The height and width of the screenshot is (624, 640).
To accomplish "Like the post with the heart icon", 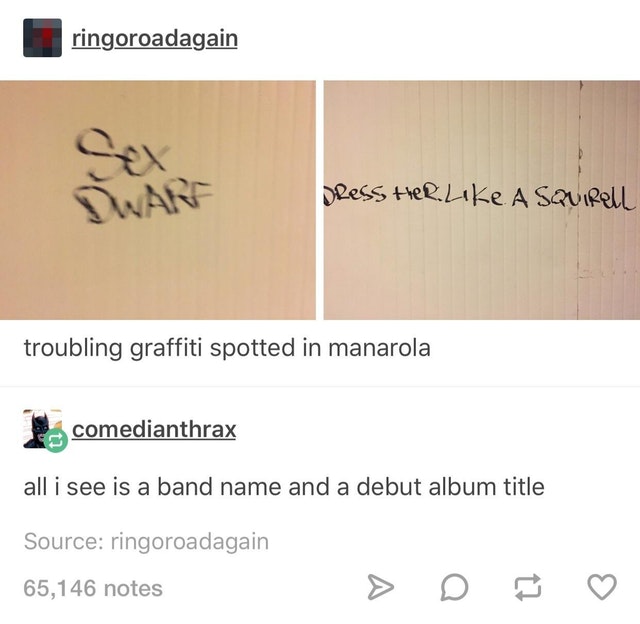I will point(602,587).
